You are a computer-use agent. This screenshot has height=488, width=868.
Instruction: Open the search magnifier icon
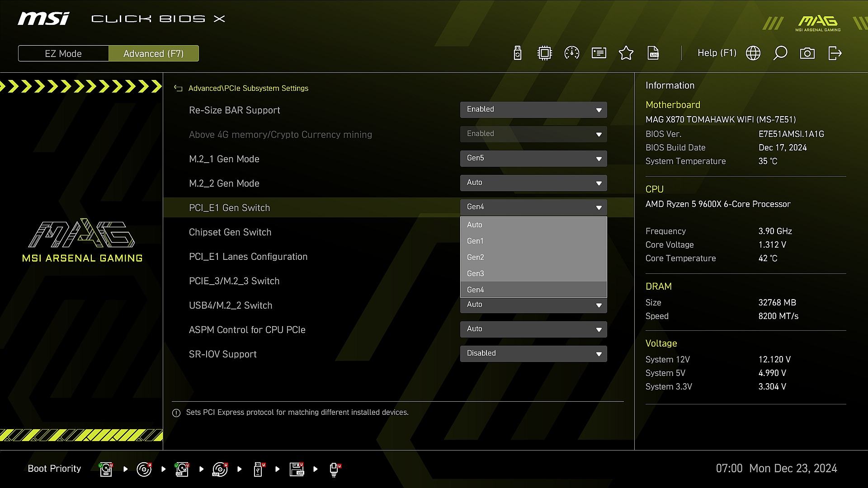point(780,53)
